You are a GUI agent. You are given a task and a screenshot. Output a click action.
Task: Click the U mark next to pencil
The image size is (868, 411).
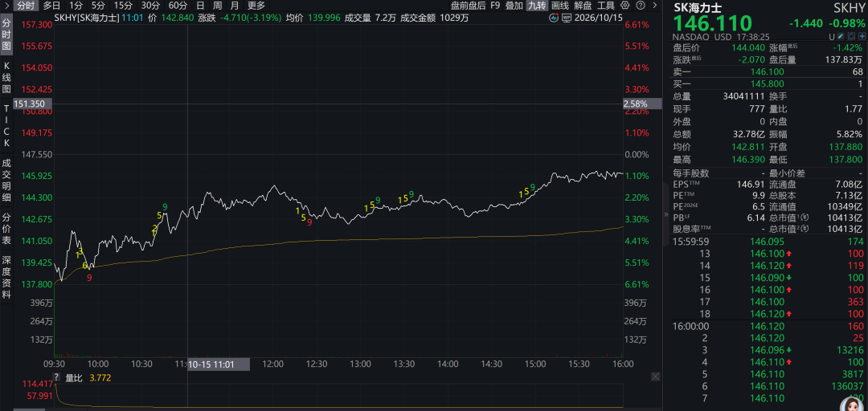point(832,36)
